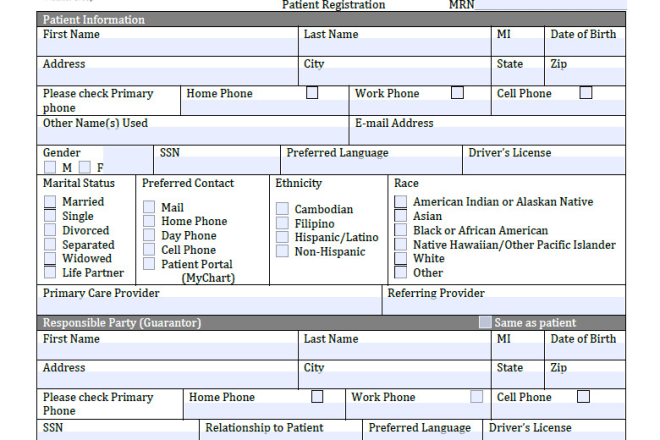660x440 pixels.
Task: Check Black or African American race
Action: click(x=401, y=230)
